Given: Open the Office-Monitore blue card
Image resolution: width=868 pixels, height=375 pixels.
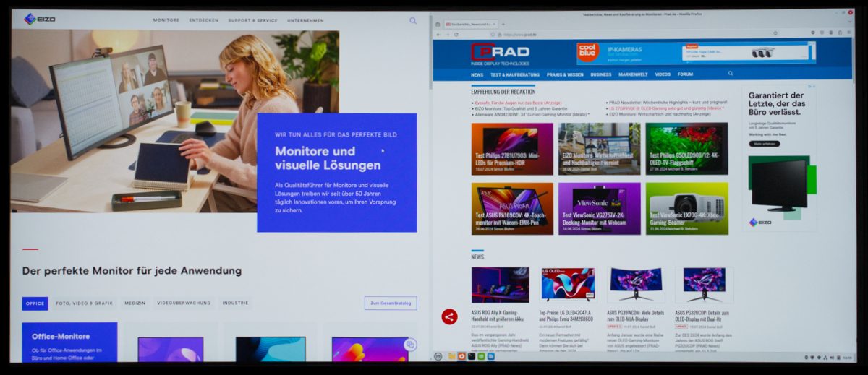Looking at the screenshot, I should (x=69, y=342).
